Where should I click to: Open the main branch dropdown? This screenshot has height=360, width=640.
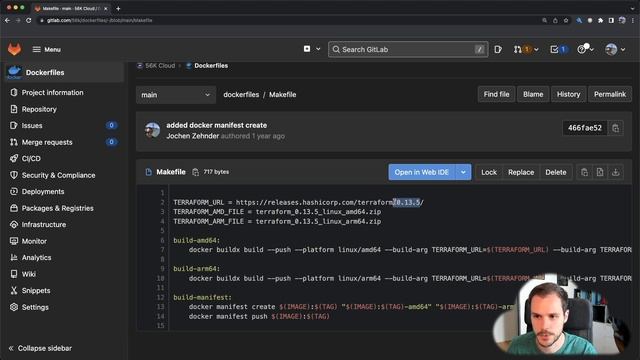click(176, 95)
